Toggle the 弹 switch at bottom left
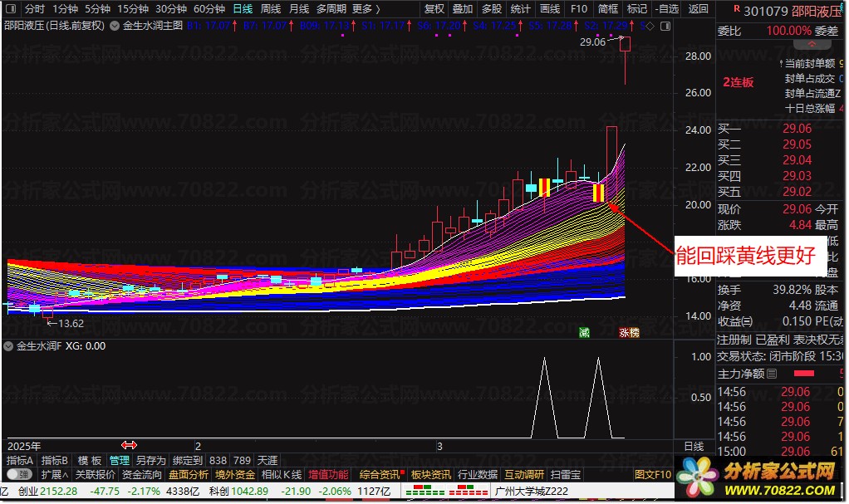The height and width of the screenshot is (504, 849). coord(20,474)
